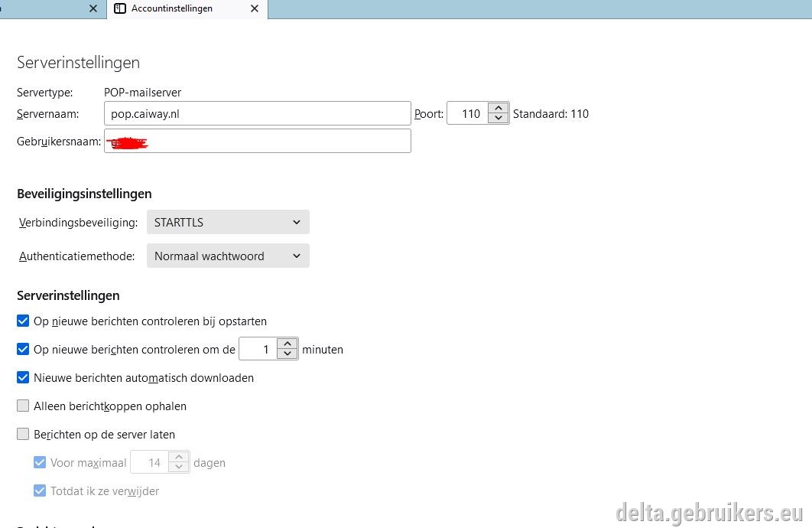The image size is (812, 528).
Task: Decrease the Poort value with down arrow
Action: coord(499,118)
